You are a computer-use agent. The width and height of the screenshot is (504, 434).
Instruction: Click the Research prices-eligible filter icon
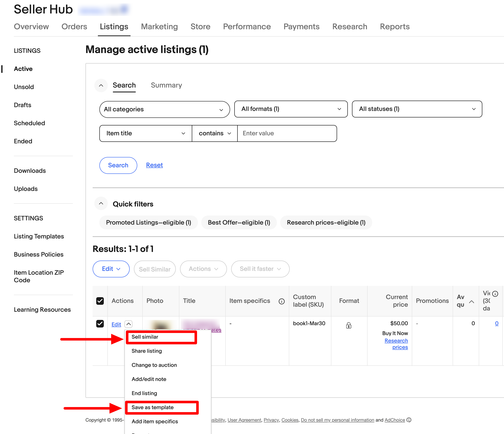[327, 222]
